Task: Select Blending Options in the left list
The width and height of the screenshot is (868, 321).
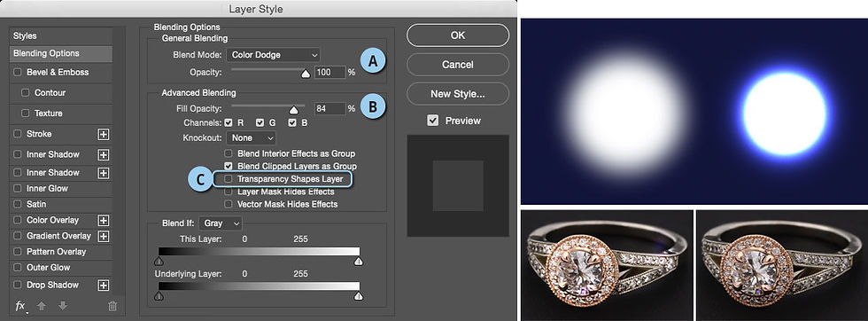Action: [61, 54]
